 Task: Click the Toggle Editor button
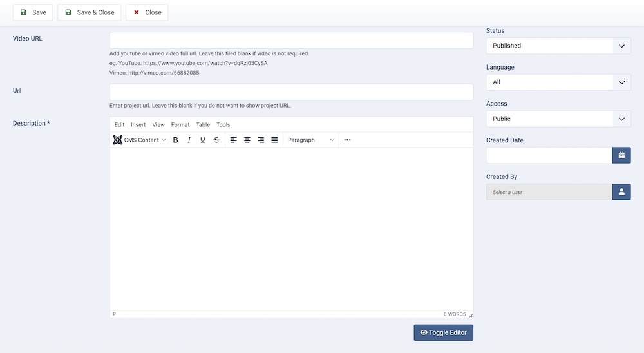pos(443,332)
